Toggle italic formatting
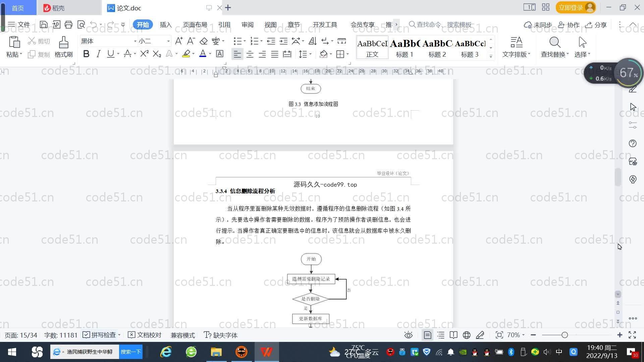This screenshot has width=644, height=362. [98, 54]
